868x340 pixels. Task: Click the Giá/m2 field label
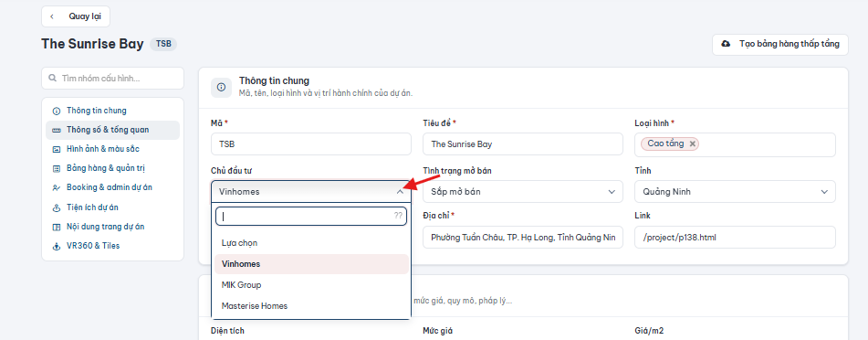649,331
